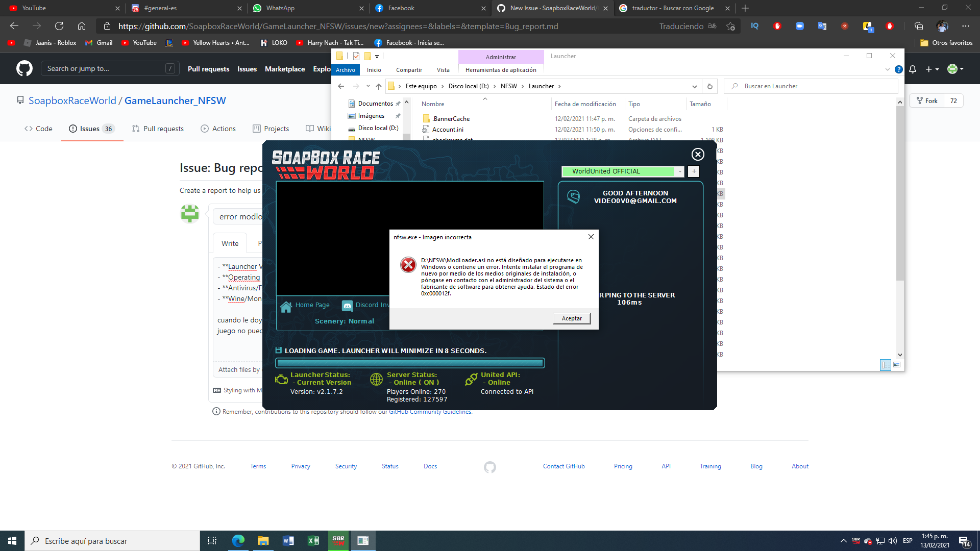Screen dimensions: 980x551
Task: Open Pull requests in GitHub header
Action: [208, 69]
